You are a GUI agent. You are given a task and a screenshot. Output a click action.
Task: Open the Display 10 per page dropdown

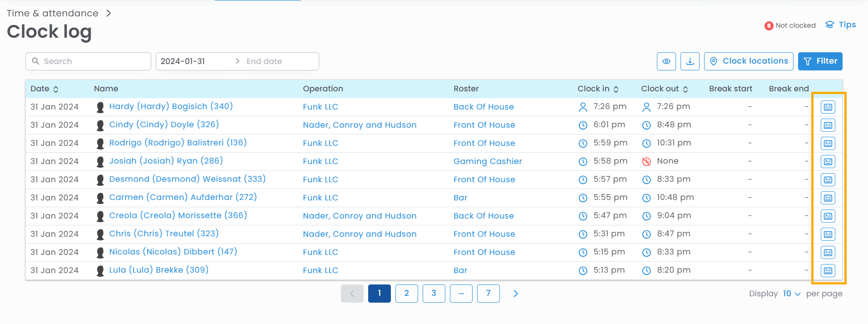791,294
